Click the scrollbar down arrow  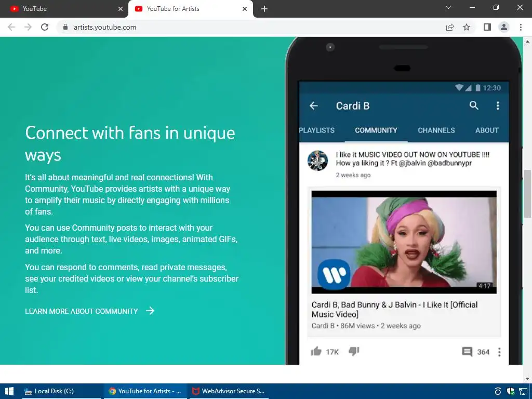(527, 379)
